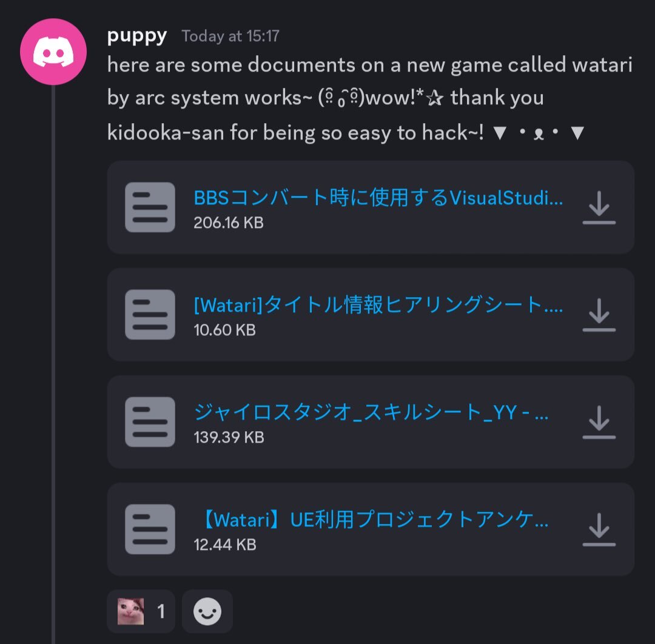Download the Watari title hearing sheet file
Screen dimensions: 655x644
pos(599,315)
